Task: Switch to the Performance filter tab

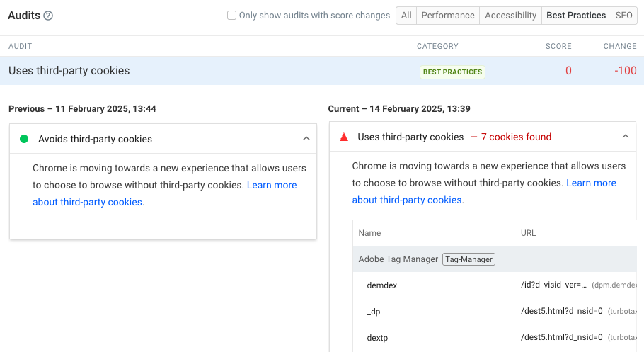Action: [447, 16]
